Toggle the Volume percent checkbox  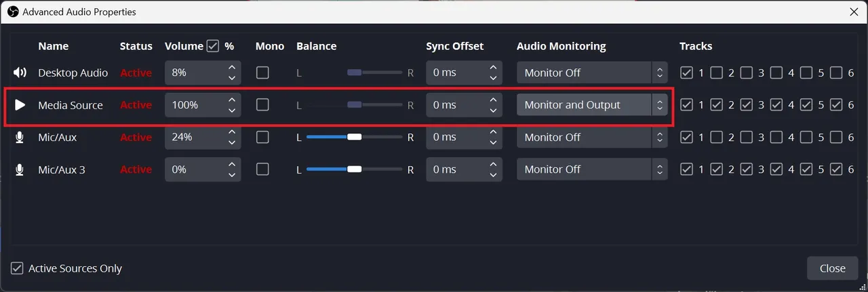tap(213, 46)
